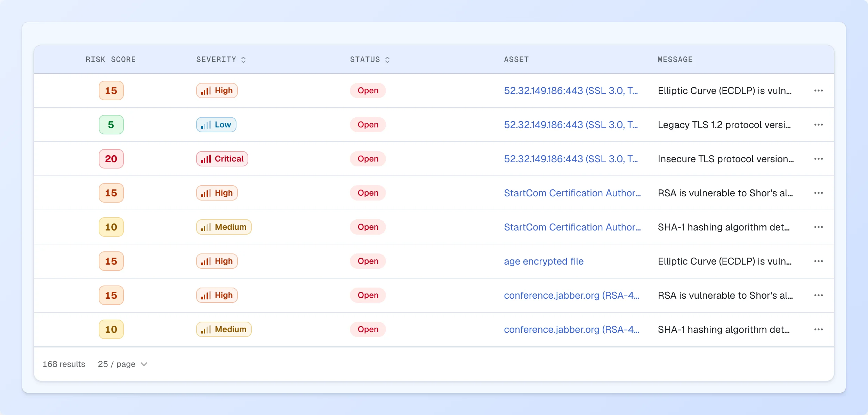The height and width of the screenshot is (415, 868).
Task: Open the ellipsis menu for StartCom RSA vulnerable row
Action: (x=818, y=193)
